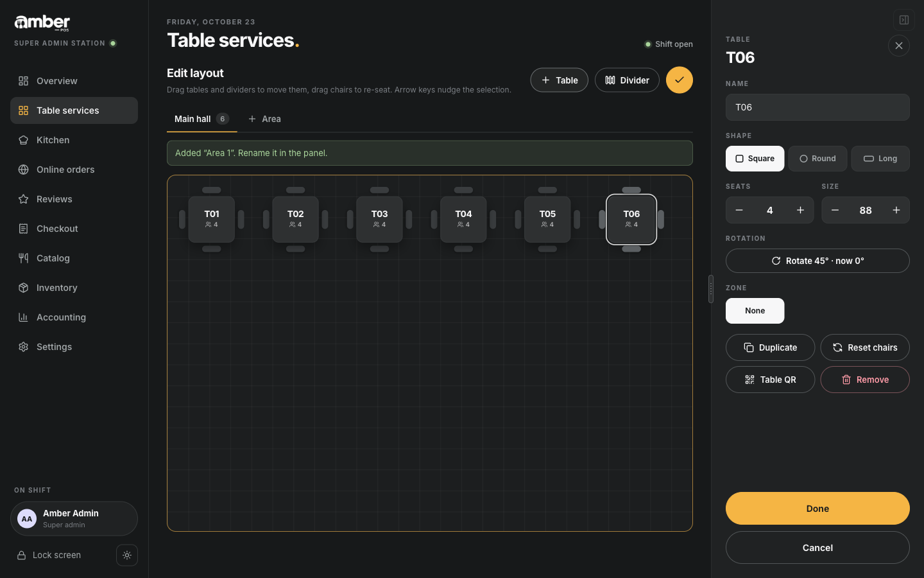Image resolution: width=924 pixels, height=578 pixels.
Task: Select table T01 on the floor plan
Action: (x=212, y=220)
